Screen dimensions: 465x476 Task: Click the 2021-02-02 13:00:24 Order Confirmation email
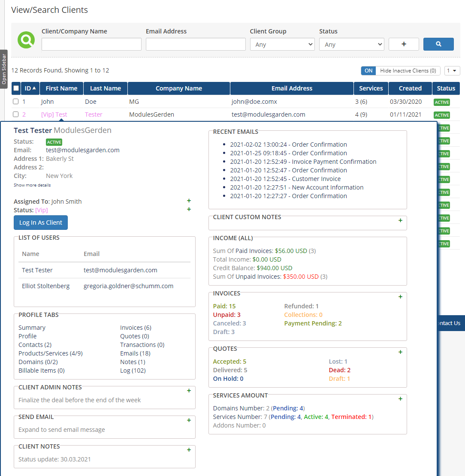click(x=288, y=145)
